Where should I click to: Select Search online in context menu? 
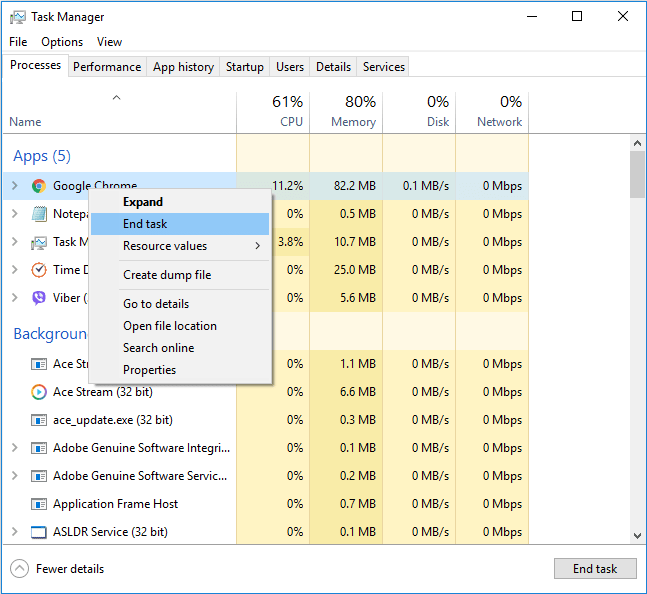pos(180,348)
